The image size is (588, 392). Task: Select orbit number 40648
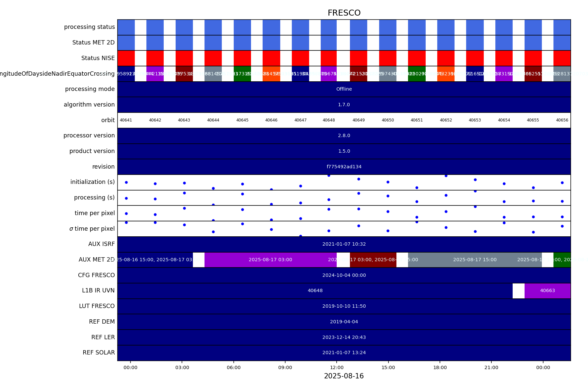329,120
